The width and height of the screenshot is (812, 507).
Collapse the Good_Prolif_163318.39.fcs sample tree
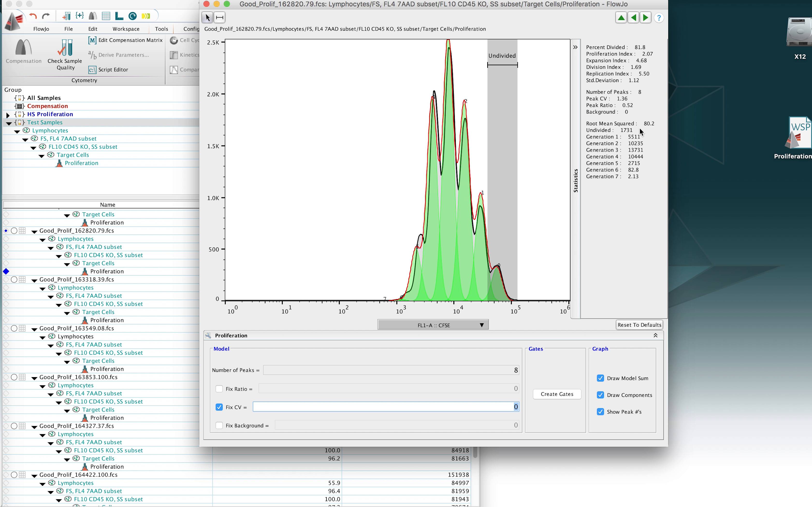34,280
